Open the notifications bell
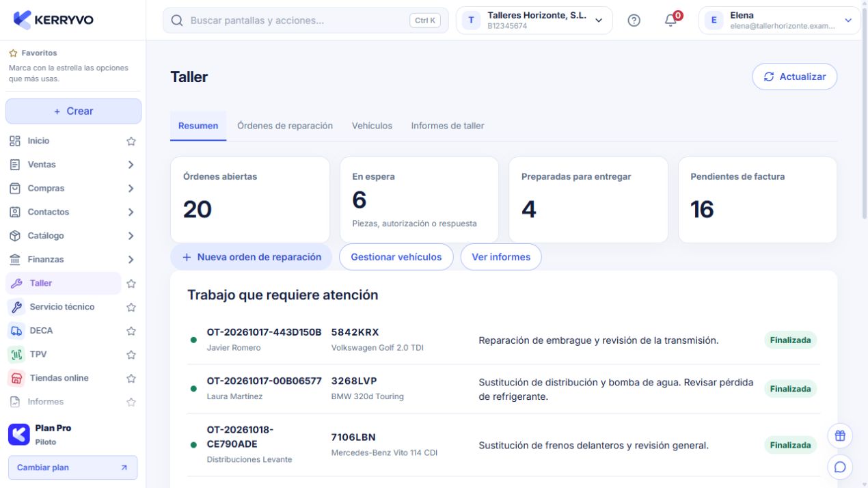The height and width of the screenshot is (488, 868). [x=671, y=21]
